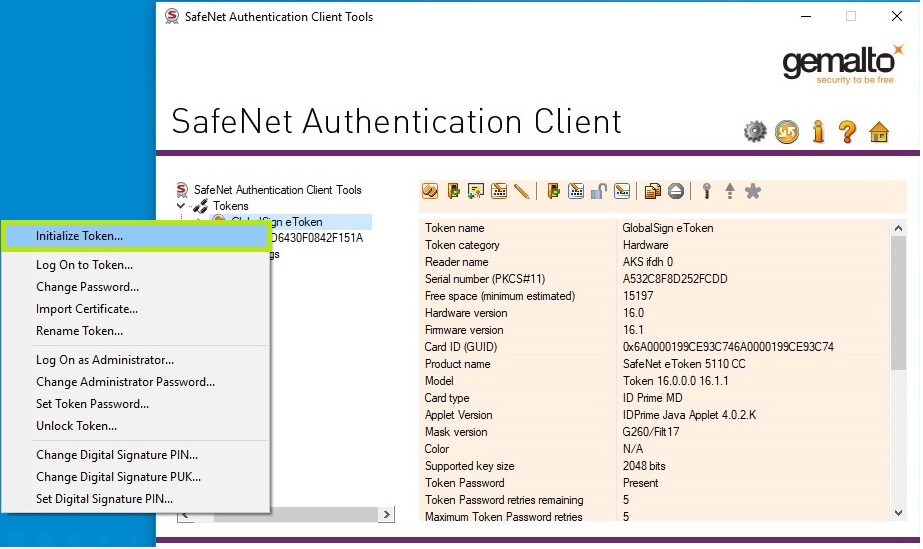Go to Home via house icon
Image resolution: width=923 pixels, height=549 pixels.
point(879,132)
